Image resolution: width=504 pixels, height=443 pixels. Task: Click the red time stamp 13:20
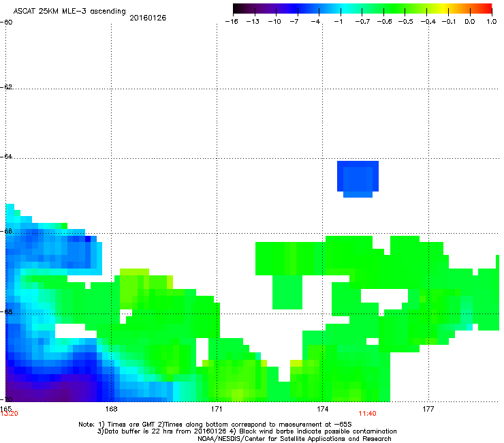point(10,414)
